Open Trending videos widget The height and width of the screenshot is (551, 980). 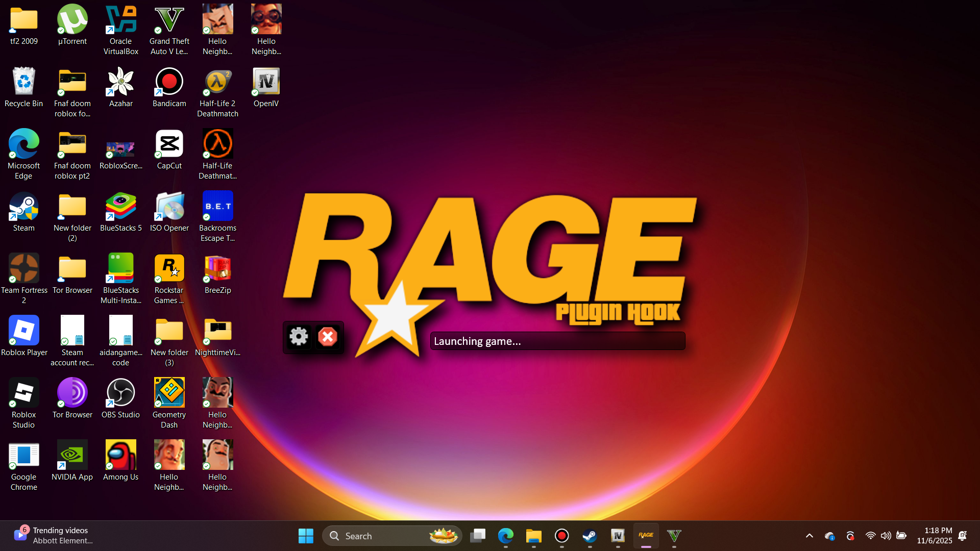(x=54, y=536)
